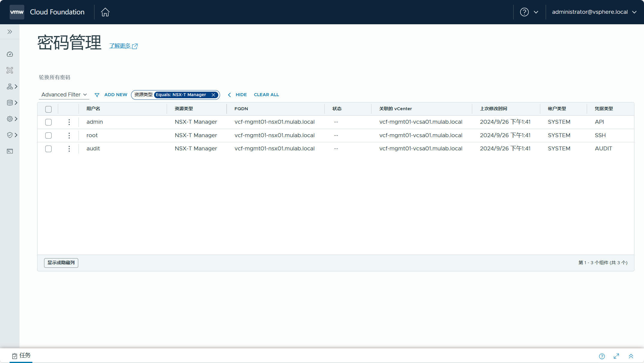
Task: Open the Administration gear sidebar icon
Action: click(x=10, y=119)
